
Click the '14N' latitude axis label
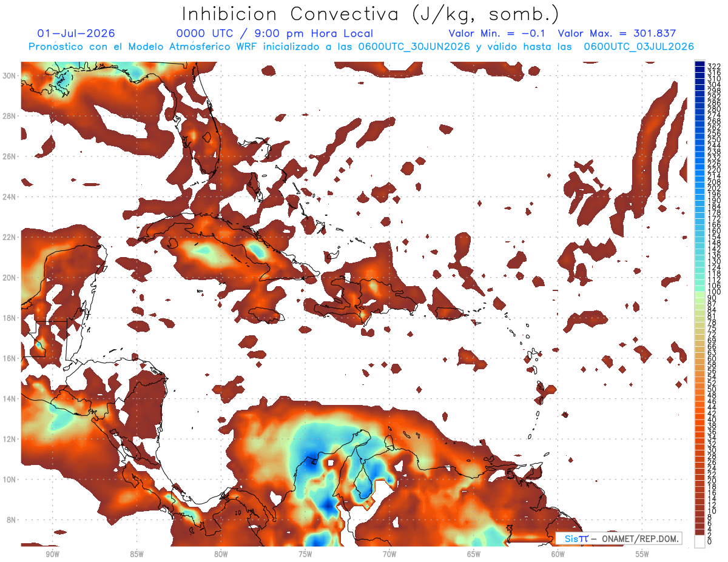pos(10,399)
